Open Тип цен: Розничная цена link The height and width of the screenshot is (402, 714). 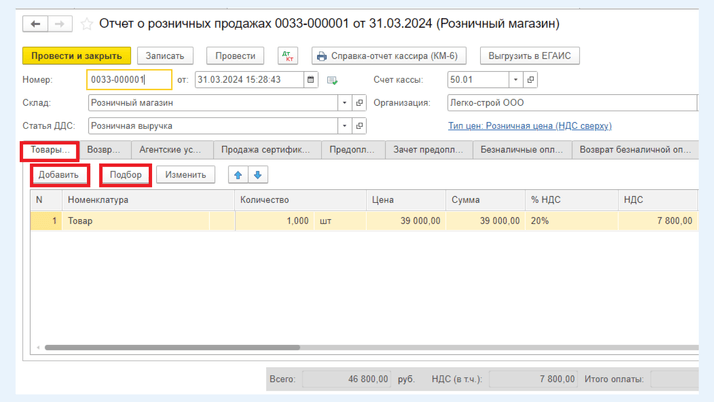[x=530, y=126]
